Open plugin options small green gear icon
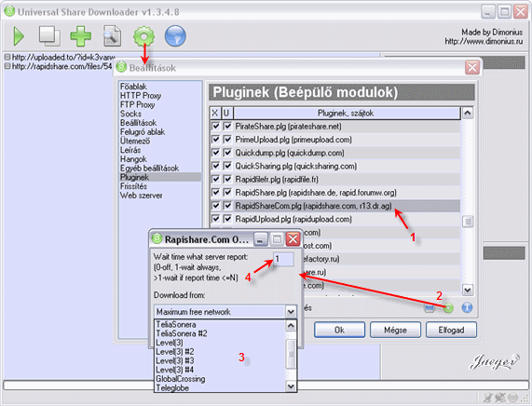532x406 pixels. click(x=448, y=307)
